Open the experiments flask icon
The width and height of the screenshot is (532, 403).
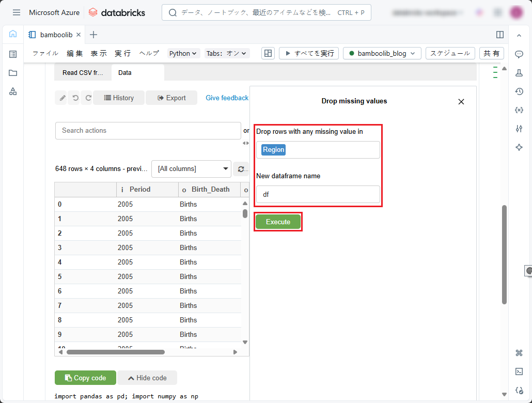coord(519,73)
